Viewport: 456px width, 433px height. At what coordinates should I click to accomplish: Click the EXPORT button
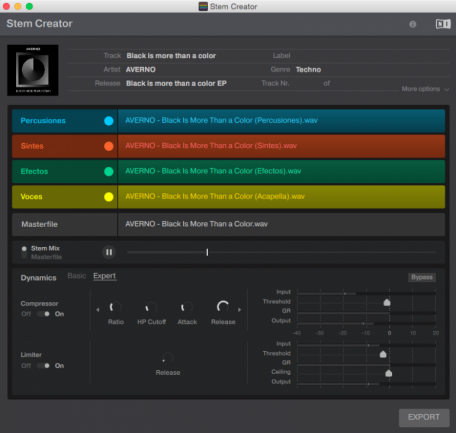(x=424, y=417)
